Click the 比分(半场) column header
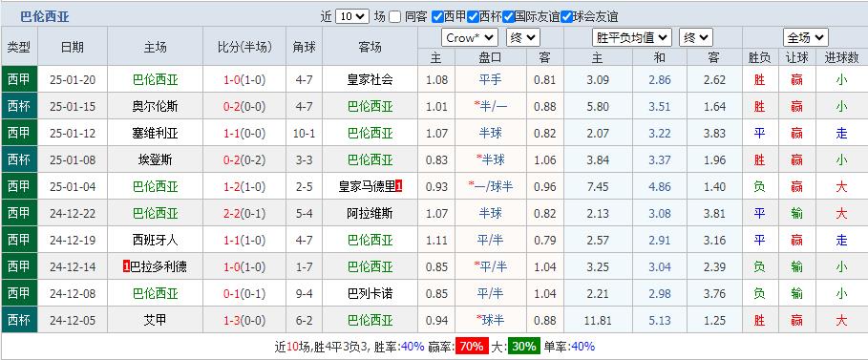Image resolution: width=868 pixels, height=360 pixels. (244, 47)
